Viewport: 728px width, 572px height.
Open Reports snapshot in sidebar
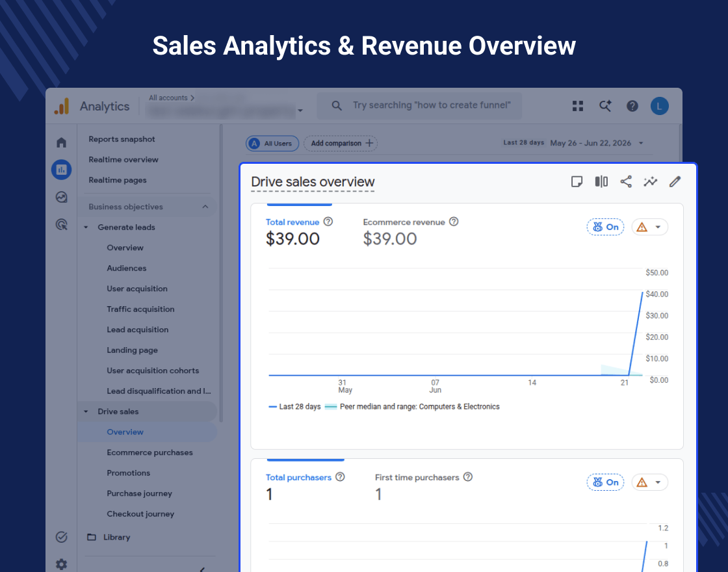pos(122,139)
